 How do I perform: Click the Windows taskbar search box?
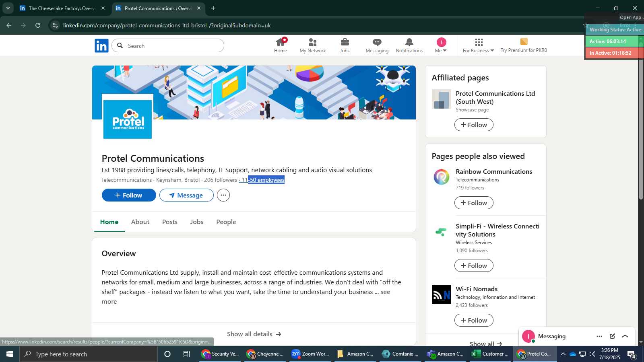[89, 354]
